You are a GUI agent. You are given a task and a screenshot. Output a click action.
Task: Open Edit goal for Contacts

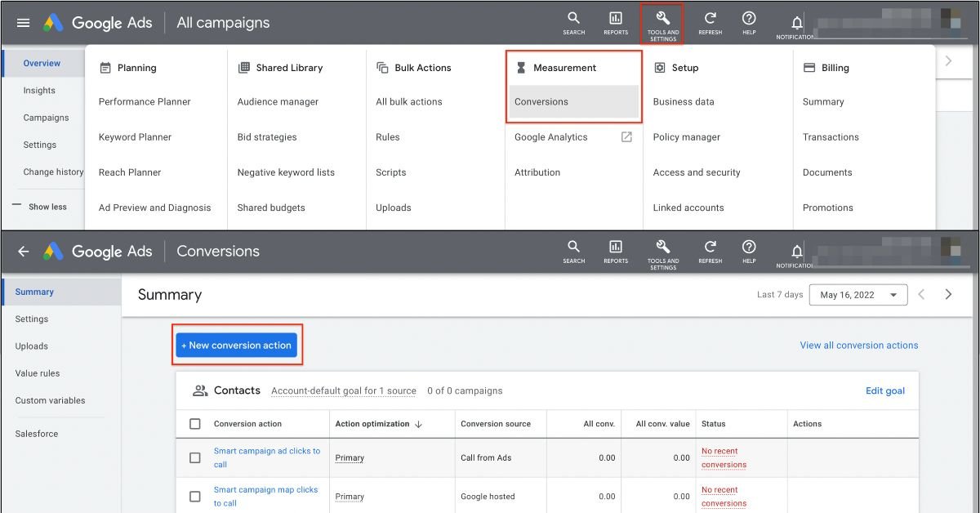(885, 390)
